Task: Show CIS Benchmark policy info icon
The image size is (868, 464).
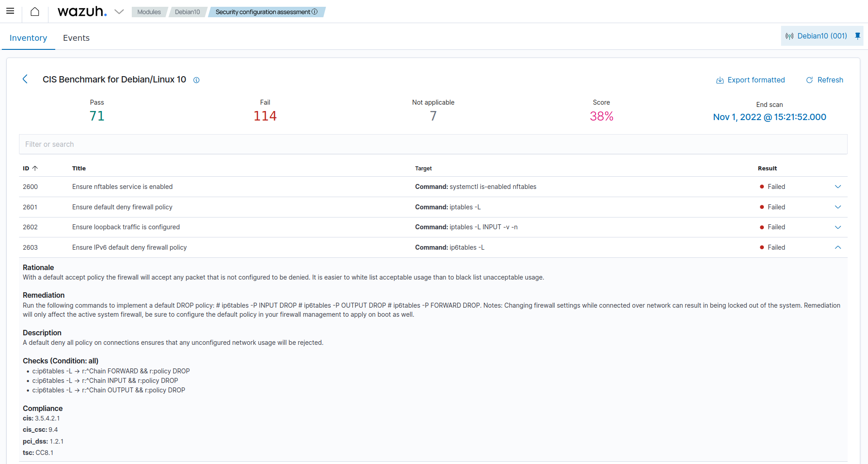Action: [x=197, y=80]
